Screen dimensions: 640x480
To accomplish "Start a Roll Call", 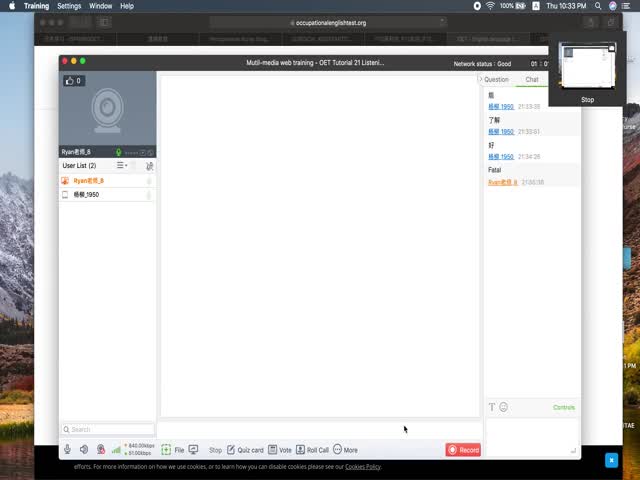I will pyautogui.click(x=312, y=450).
